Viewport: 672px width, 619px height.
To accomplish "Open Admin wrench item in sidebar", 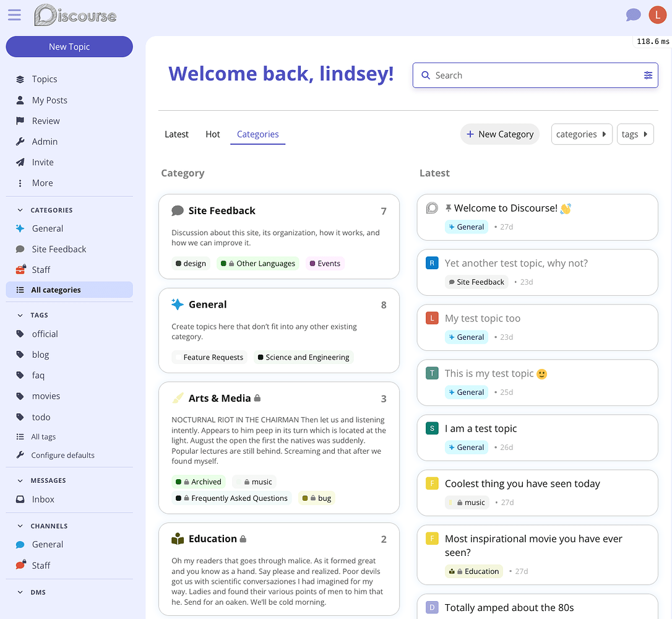I will 44,142.
